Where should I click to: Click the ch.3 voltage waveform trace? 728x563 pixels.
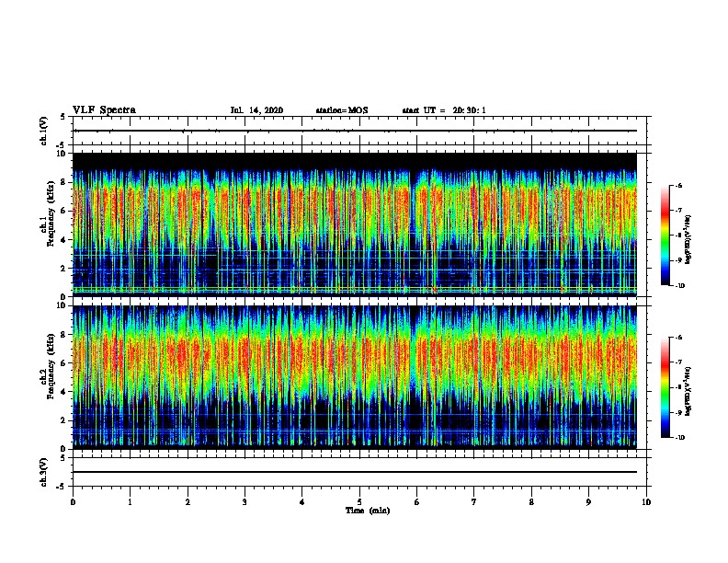355,472
